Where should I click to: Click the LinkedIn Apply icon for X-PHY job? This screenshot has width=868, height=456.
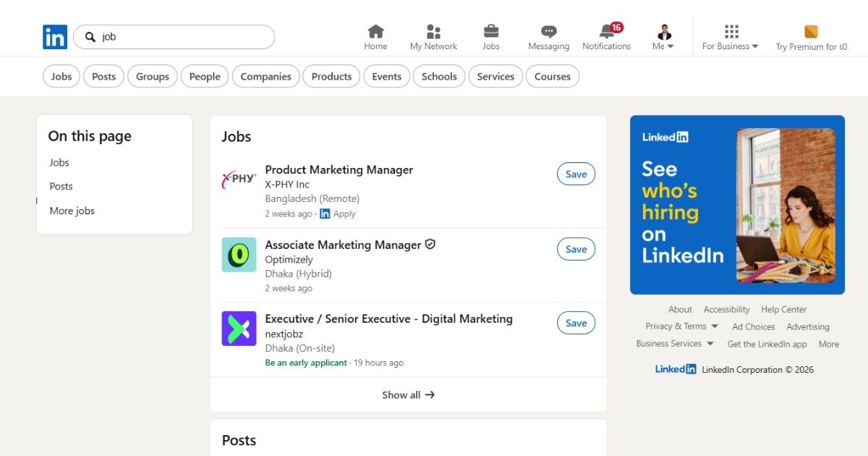325,214
